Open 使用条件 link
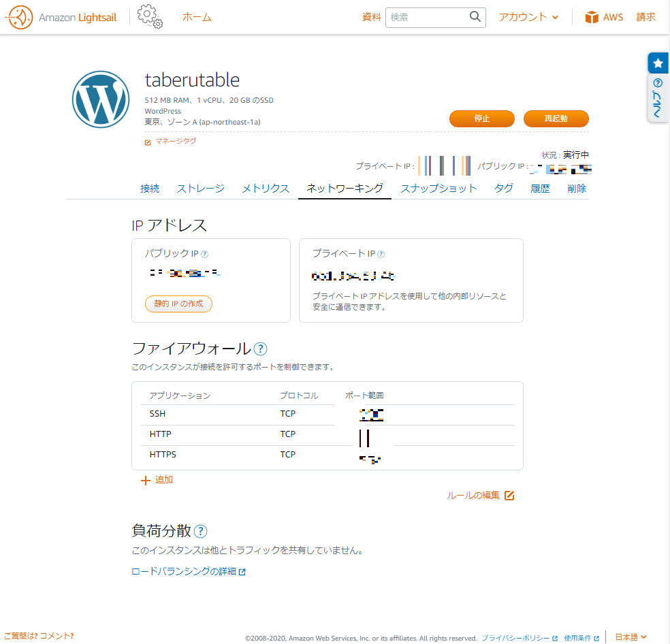Viewport: 670px width, 644px height. tap(577, 638)
